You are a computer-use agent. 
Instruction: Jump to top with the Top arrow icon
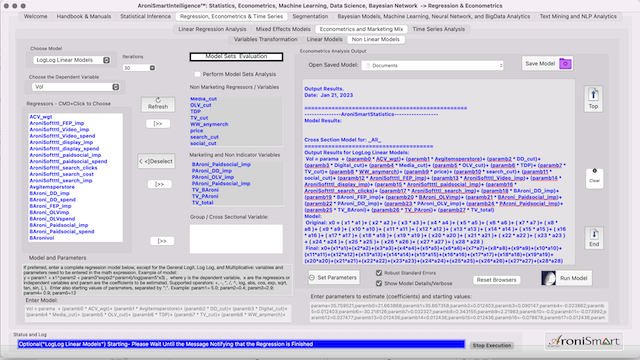pos(593,95)
